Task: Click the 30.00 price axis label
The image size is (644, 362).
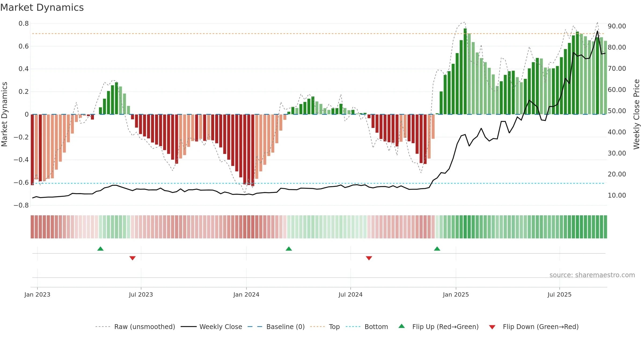Action: (617, 153)
